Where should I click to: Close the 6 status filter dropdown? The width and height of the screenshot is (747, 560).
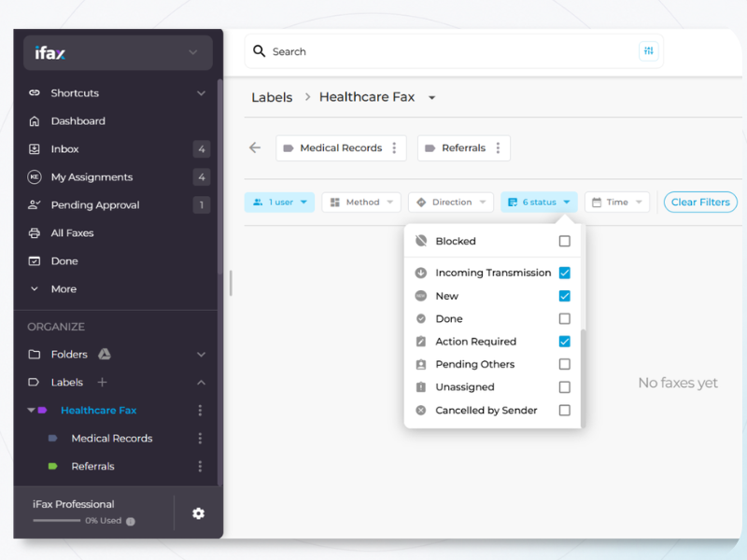(x=539, y=202)
